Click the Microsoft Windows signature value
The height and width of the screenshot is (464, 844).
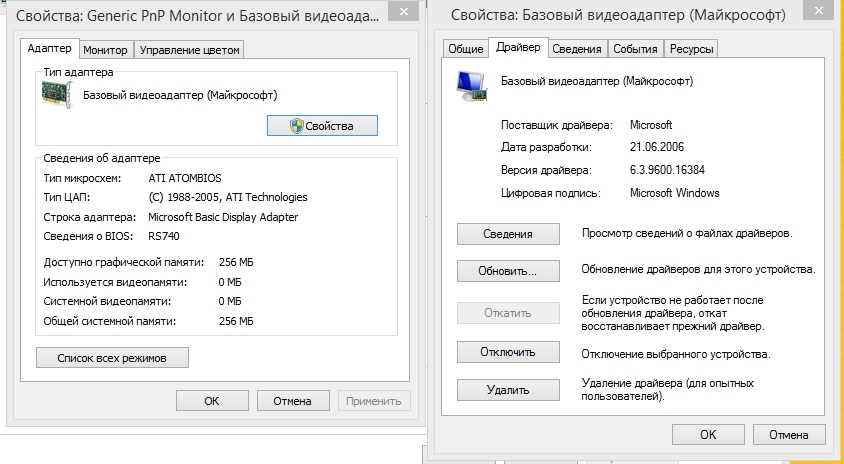click(x=674, y=193)
